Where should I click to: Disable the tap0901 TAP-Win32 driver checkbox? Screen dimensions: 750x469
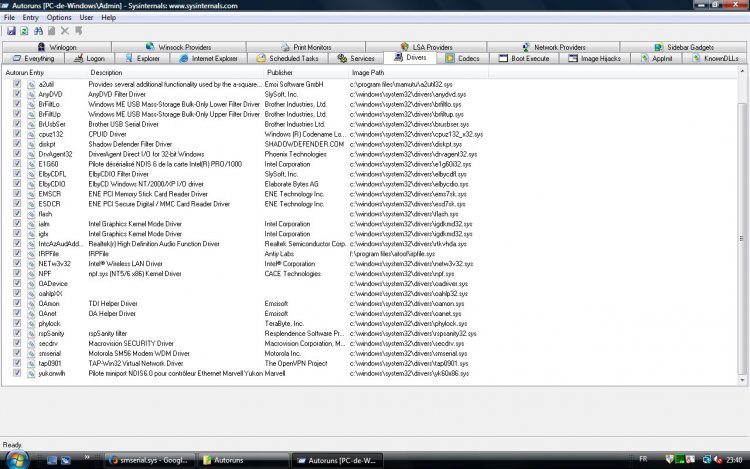[x=17, y=363]
